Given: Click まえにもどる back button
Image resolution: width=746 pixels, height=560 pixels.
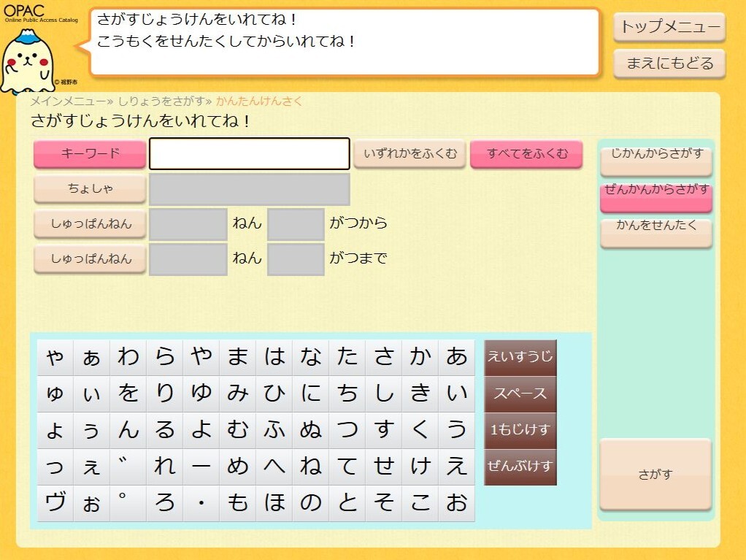Looking at the screenshot, I should pyautogui.click(x=669, y=64).
